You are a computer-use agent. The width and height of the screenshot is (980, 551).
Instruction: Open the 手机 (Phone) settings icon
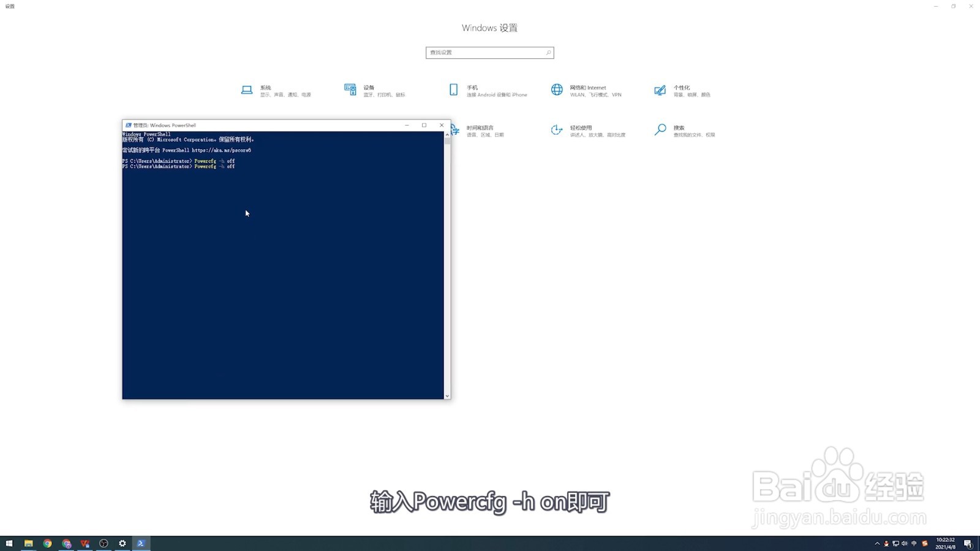coord(453,90)
